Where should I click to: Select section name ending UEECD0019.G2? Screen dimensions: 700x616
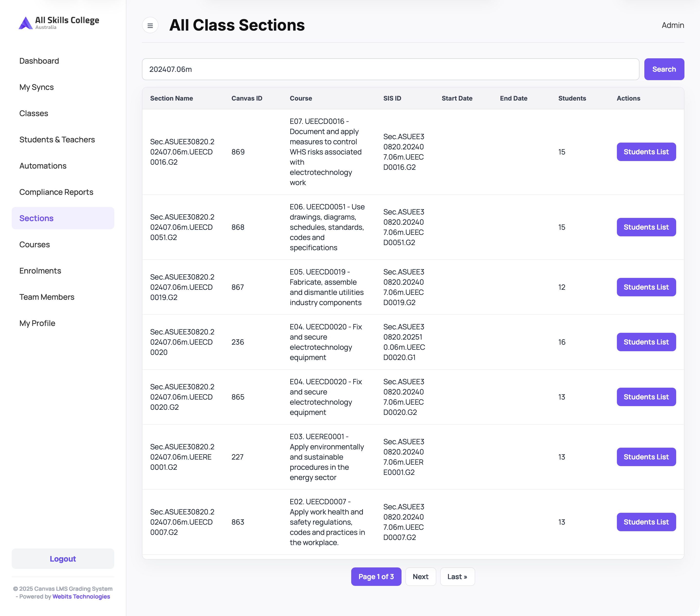(182, 287)
